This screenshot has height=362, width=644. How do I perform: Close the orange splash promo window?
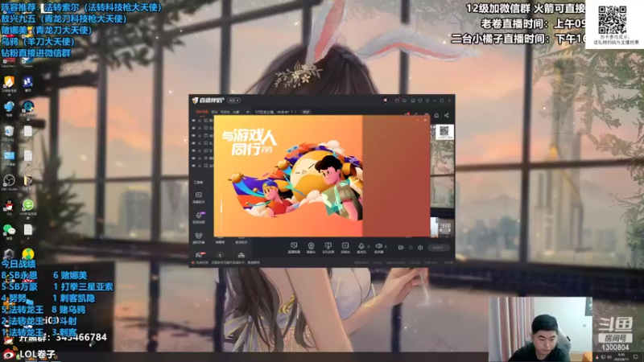(425, 120)
